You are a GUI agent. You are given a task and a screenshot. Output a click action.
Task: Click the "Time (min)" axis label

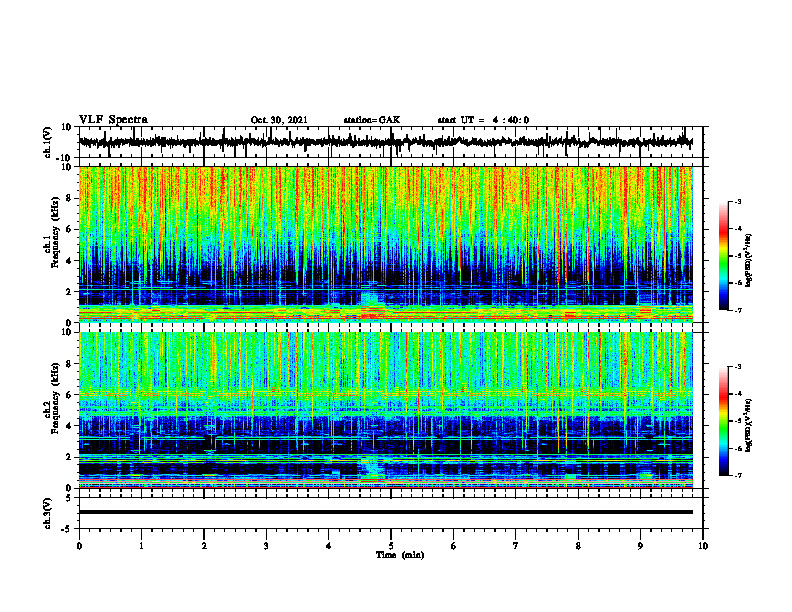[400, 555]
